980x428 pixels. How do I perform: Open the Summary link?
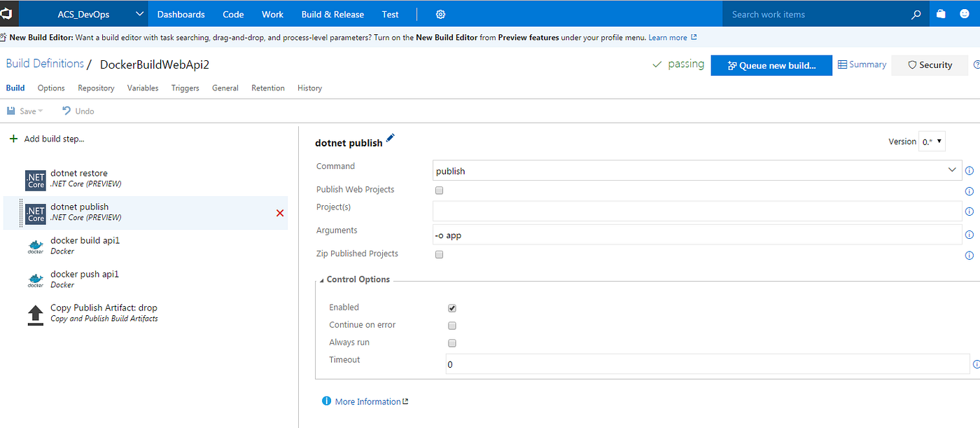(x=862, y=64)
